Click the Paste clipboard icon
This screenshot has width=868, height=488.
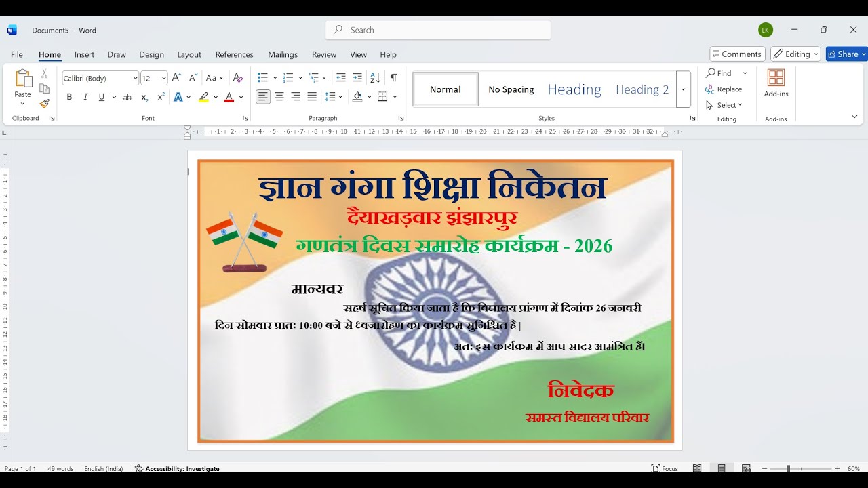pos(23,79)
